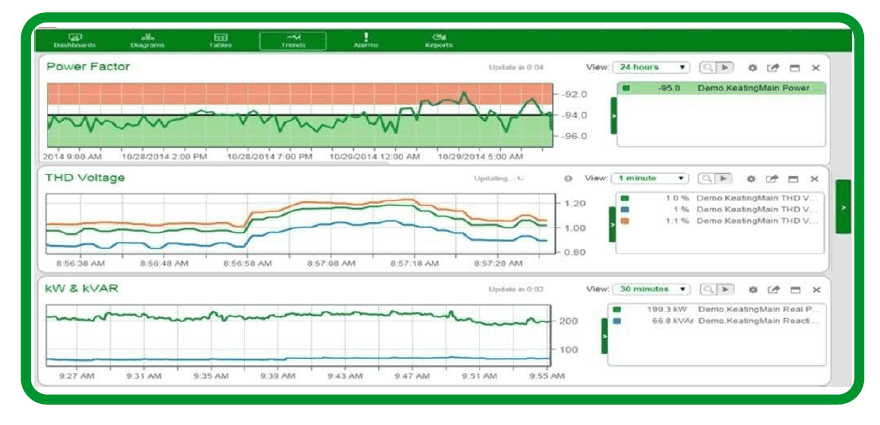Viewport: 880px width, 425px height.
Task: Open the Reports section
Action: pyautogui.click(x=439, y=40)
